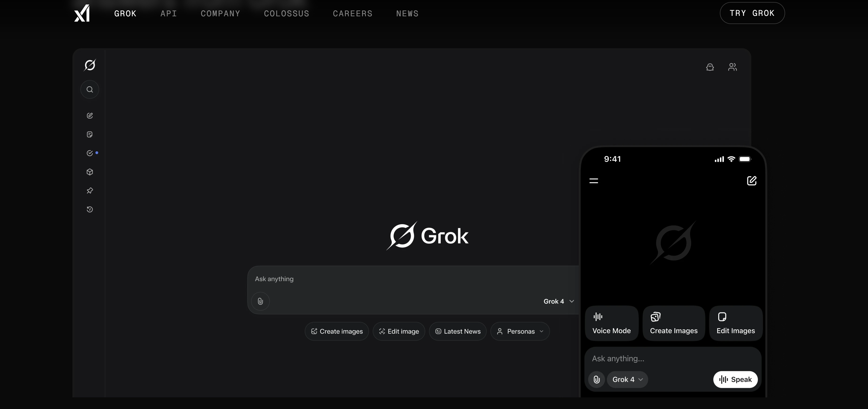Open search from the left sidebar

pyautogui.click(x=90, y=89)
